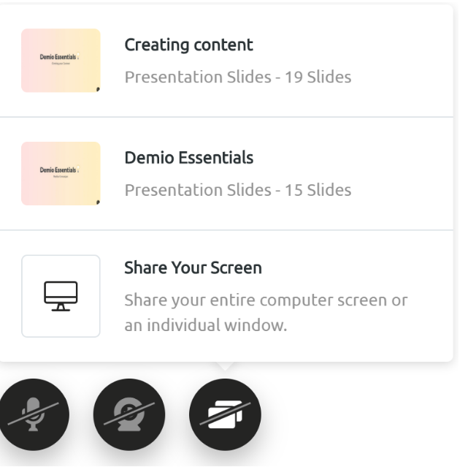Click the popup pointer arrow above share button
This screenshot has width=476, height=467.
pyautogui.click(x=225, y=366)
